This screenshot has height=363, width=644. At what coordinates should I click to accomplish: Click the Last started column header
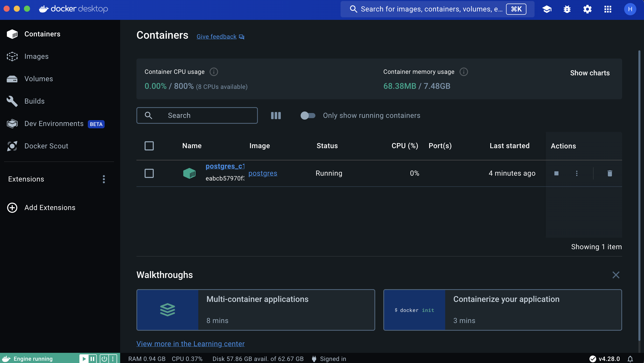510,146
